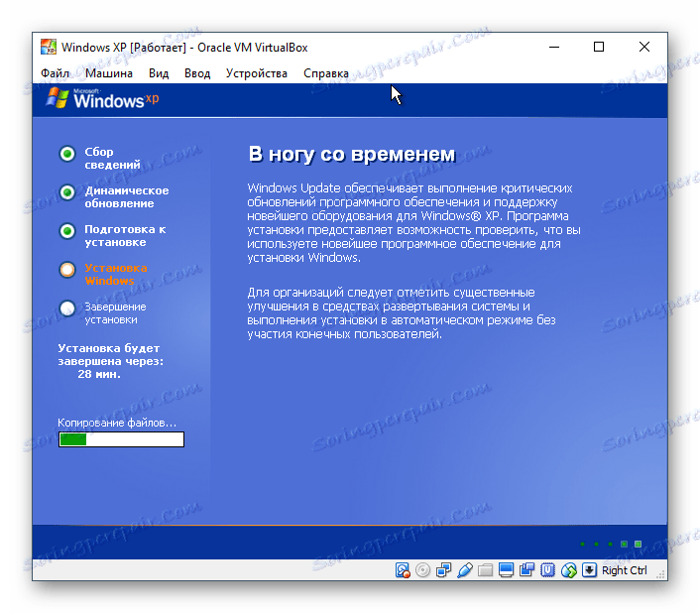Click the display monitor indicator icon
The height and width of the screenshot is (613, 700).
tap(506, 570)
